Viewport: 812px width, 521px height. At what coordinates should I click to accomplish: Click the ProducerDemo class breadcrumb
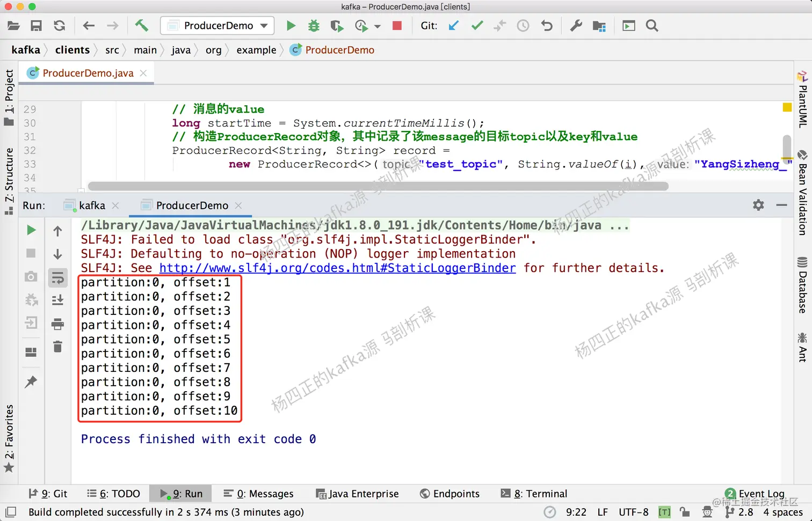tap(332, 50)
